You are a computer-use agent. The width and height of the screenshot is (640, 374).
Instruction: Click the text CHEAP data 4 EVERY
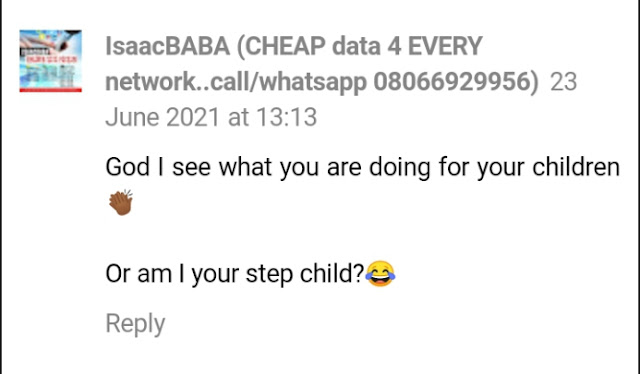364,46
